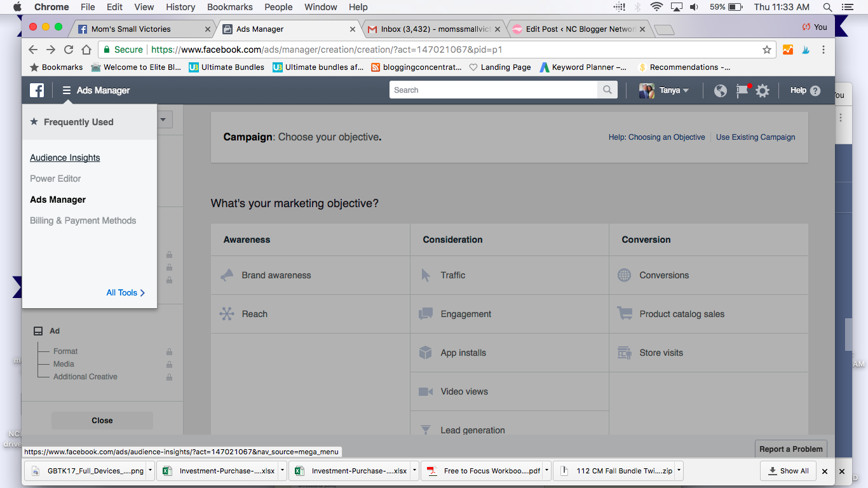The image size is (868, 488).
Task: Select the Reach objective icon
Action: pos(227,314)
